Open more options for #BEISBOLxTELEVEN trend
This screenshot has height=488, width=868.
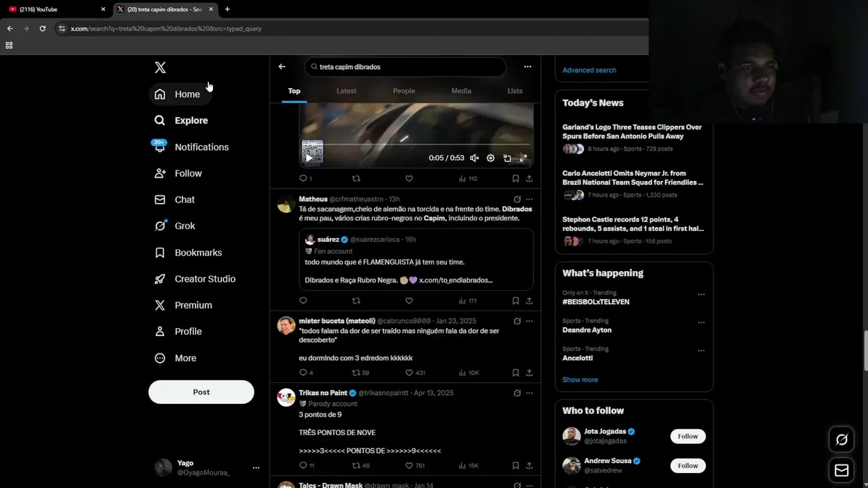[x=701, y=295]
